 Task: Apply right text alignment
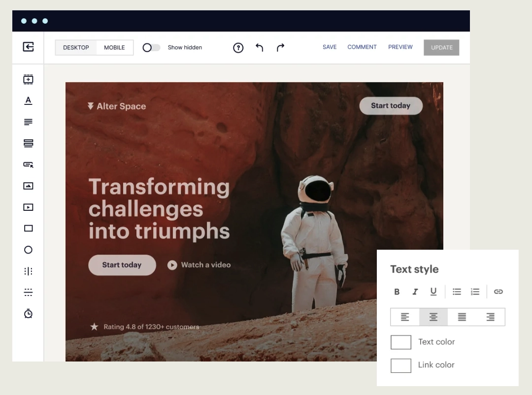point(490,317)
